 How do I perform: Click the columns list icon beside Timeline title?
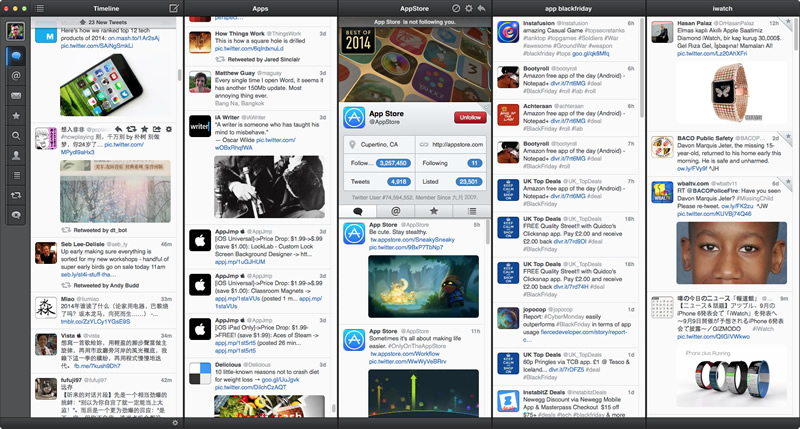click(39, 8)
